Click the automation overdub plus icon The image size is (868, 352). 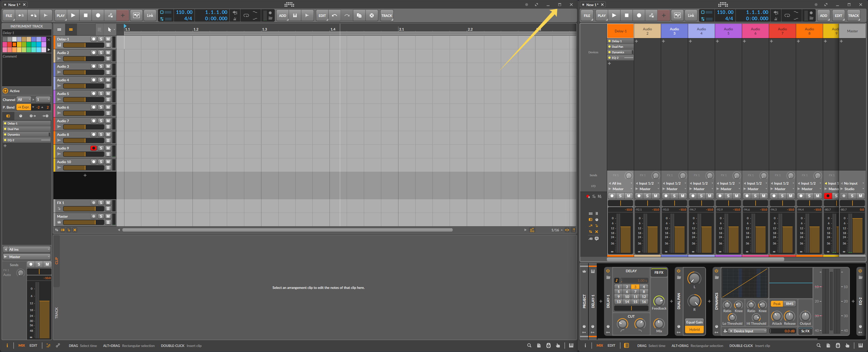click(x=123, y=15)
